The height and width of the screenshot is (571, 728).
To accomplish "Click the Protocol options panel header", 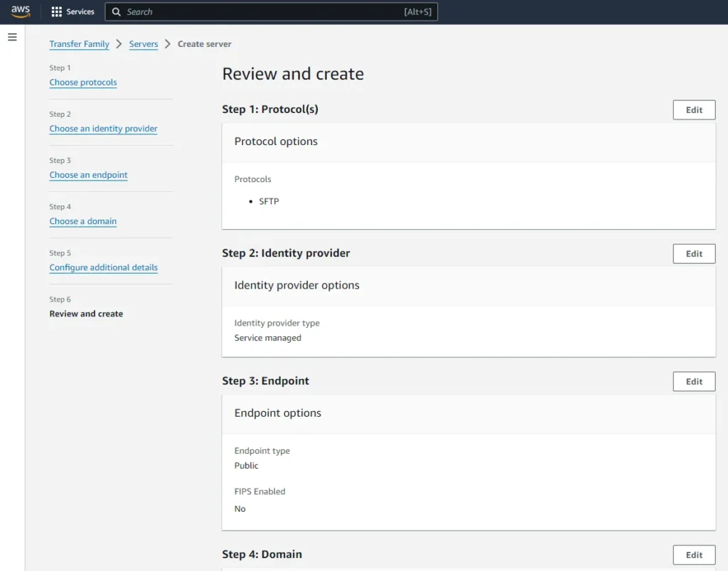I will 276,142.
